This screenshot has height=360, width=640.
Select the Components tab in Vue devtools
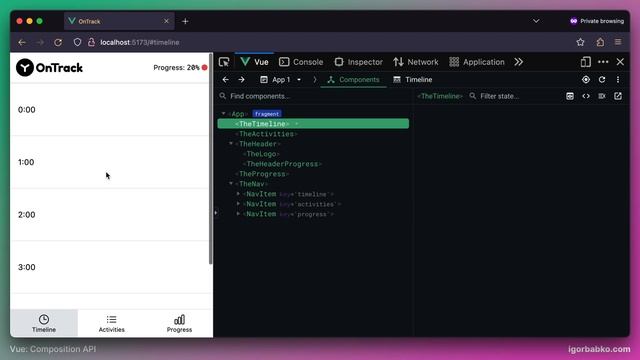click(353, 80)
